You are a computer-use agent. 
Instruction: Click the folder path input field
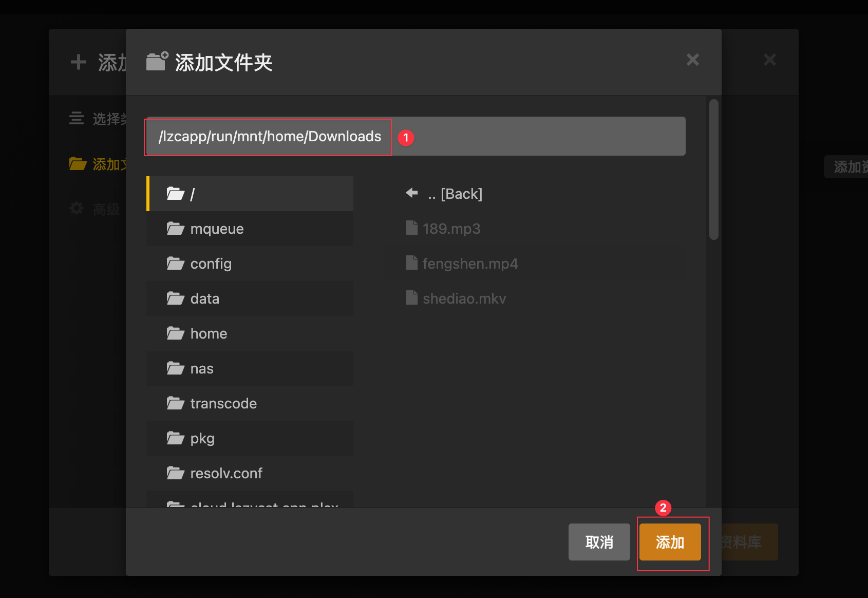point(416,136)
